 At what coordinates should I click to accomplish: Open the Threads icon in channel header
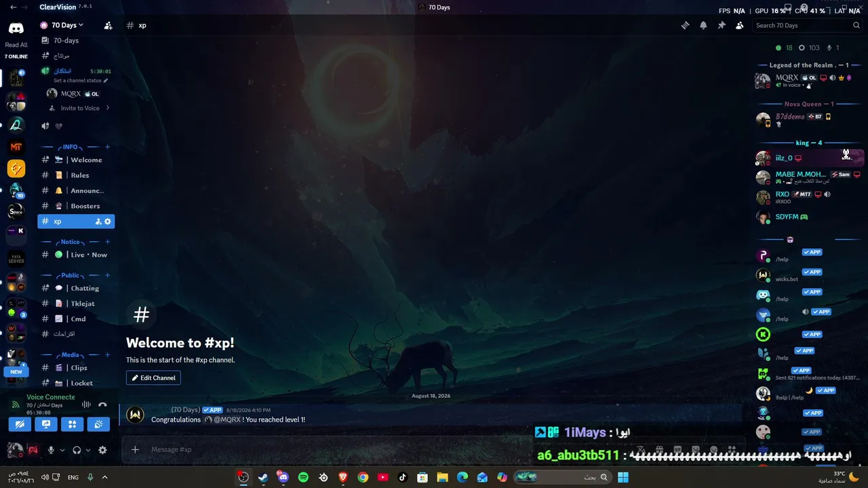pos(685,26)
